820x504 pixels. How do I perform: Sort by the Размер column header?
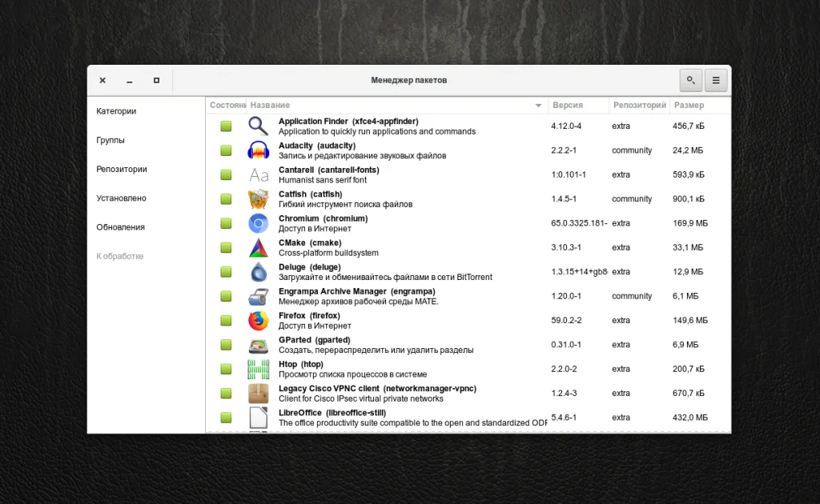700,105
